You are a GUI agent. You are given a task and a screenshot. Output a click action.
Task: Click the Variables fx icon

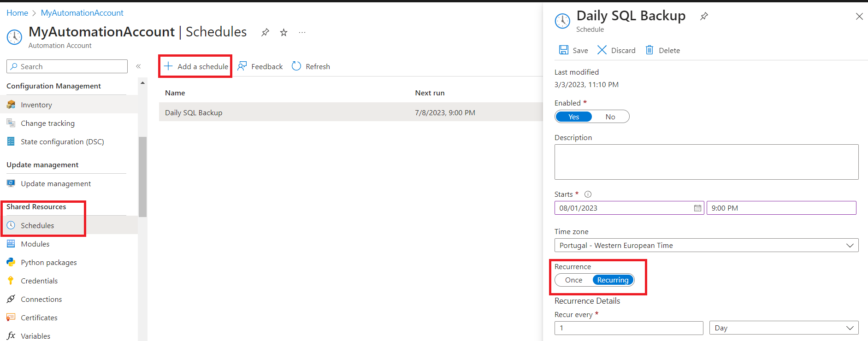(11, 336)
